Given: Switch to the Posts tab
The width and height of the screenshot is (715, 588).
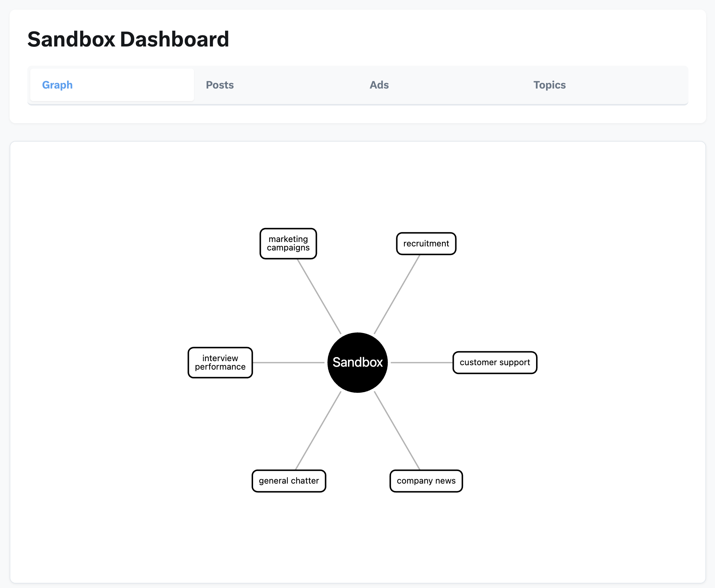Looking at the screenshot, I should pos(220,85).
